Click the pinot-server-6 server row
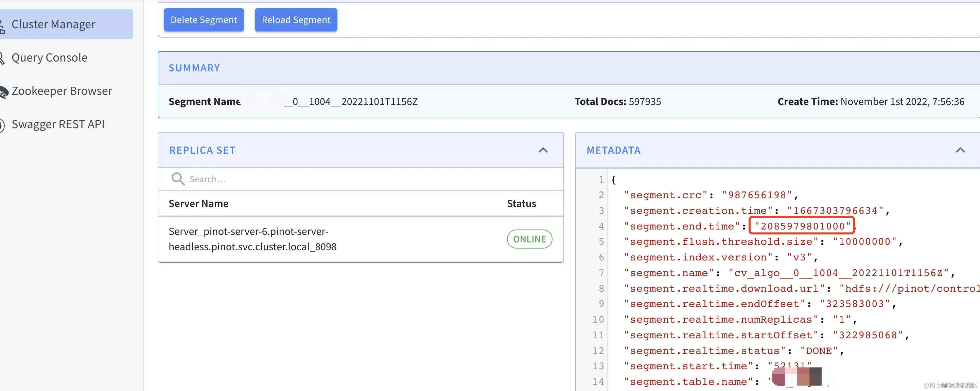980x391 pixels. (x=252, y=239)
